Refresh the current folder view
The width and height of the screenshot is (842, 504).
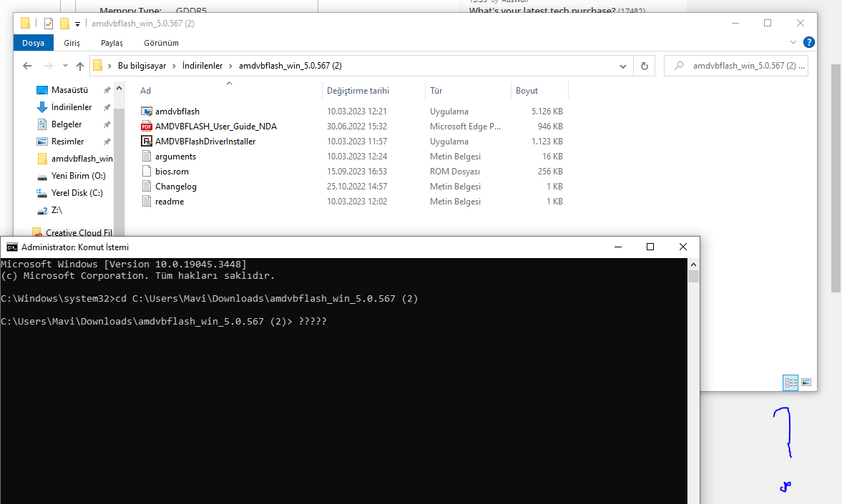[645, 66]
